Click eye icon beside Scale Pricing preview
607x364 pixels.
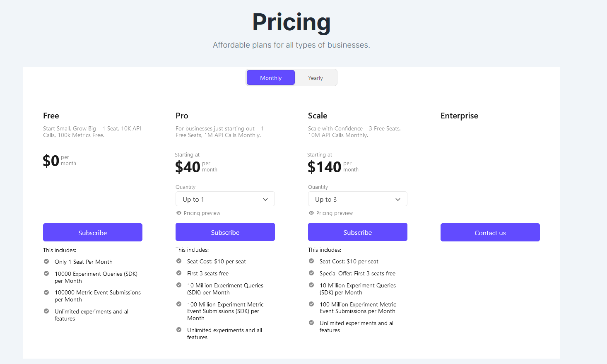click(311, 213)
